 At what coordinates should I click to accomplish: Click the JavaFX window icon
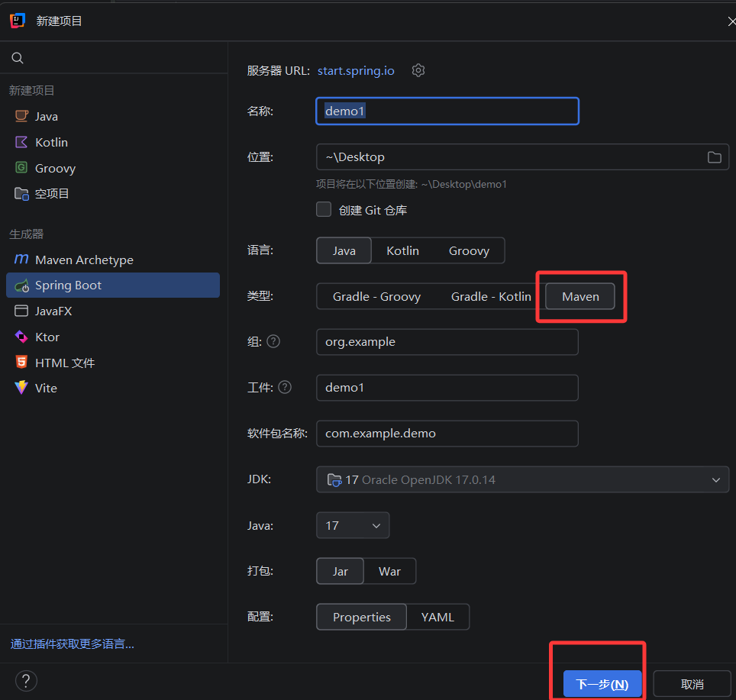point(21,311)
